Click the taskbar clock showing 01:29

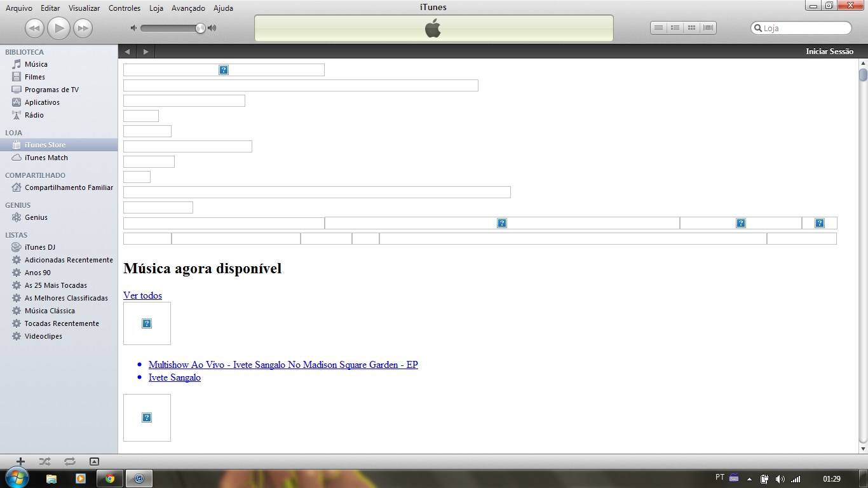click(832, 479)
